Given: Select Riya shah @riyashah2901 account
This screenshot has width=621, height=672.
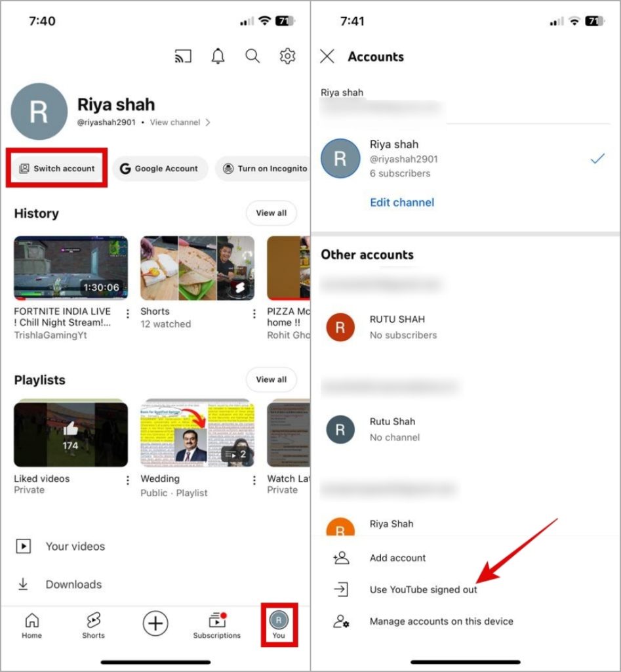Looking at the screenshot, I should coord(465,159).
